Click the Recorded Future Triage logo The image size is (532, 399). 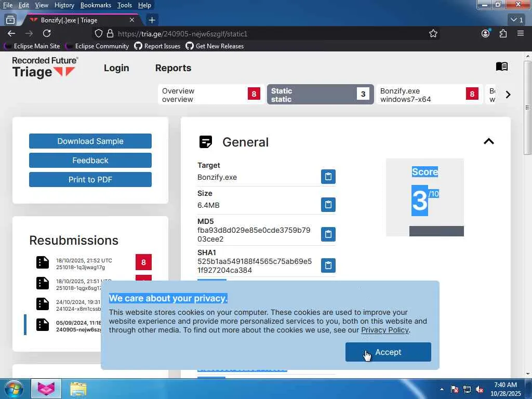click(45, 68)
